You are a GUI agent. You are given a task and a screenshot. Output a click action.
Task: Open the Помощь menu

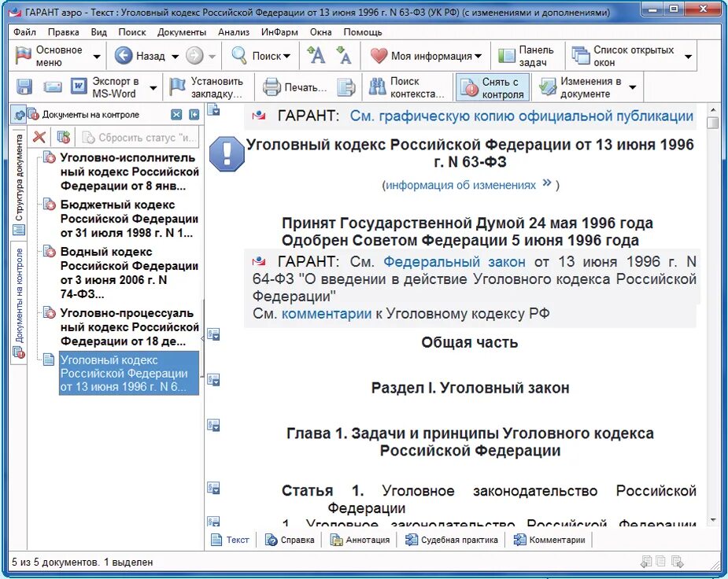coord(363,32)
